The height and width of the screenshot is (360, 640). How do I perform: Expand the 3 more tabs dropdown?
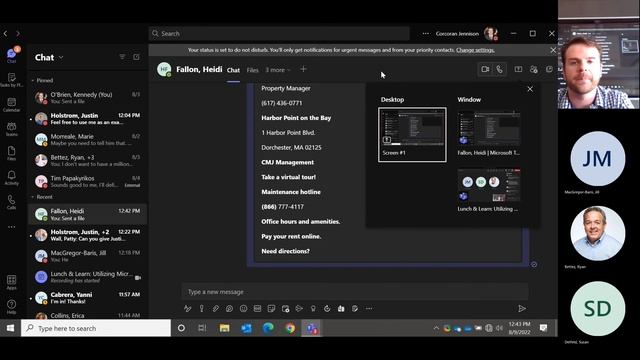click(278, 70)
